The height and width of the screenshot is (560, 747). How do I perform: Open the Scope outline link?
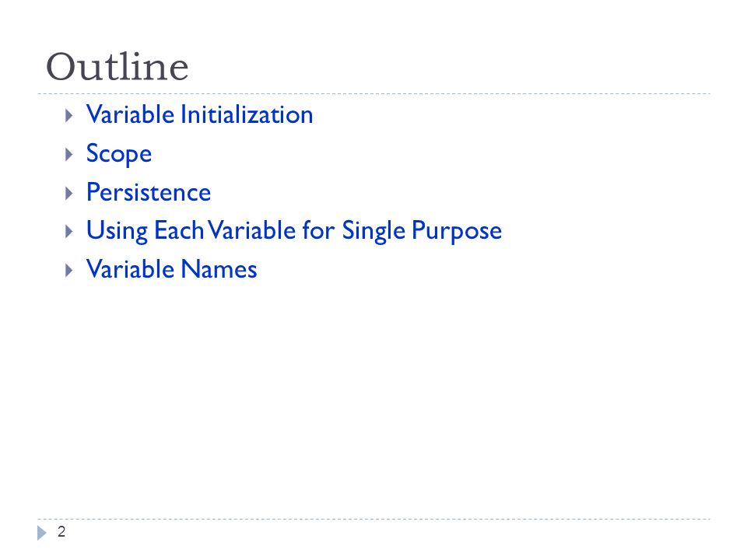point(119,154)
